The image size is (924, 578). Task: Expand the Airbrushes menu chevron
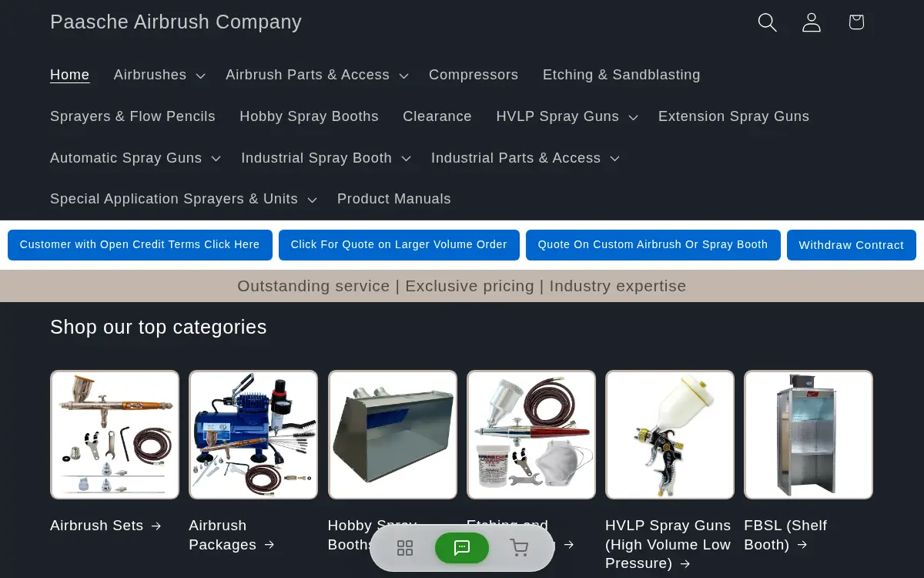pyautogui.click(x=200, y=76)
